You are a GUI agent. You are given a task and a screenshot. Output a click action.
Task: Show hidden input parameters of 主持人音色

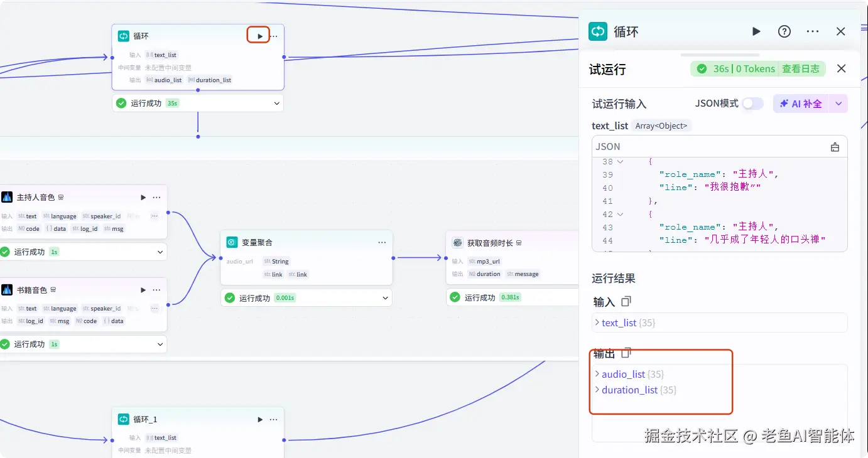pyautogui.click(x=155, y=216)
